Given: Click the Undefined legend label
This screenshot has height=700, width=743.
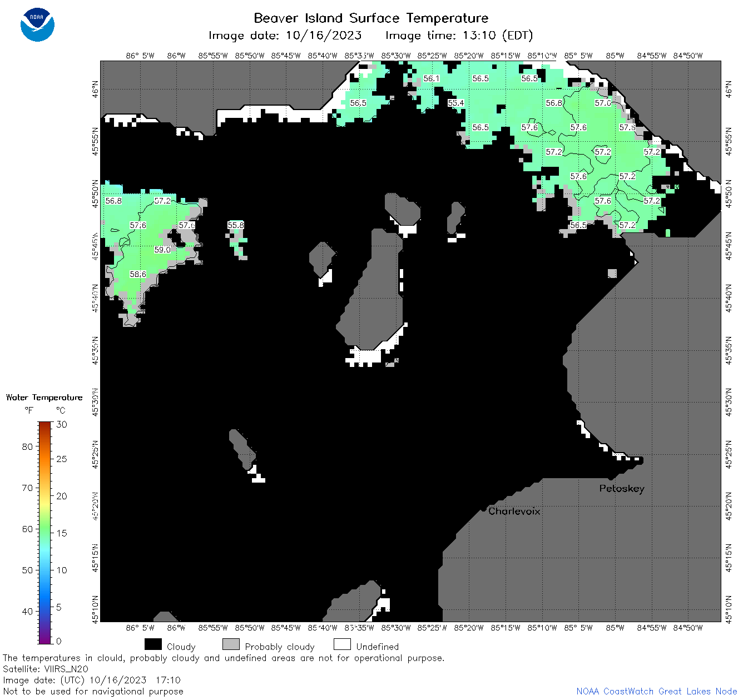Looking at the screenshot, I should tap(378, 647).
